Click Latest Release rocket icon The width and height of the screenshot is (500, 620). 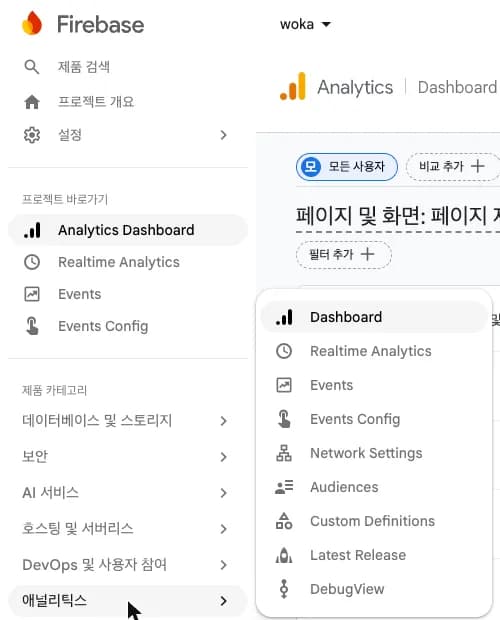coord(284,555)
